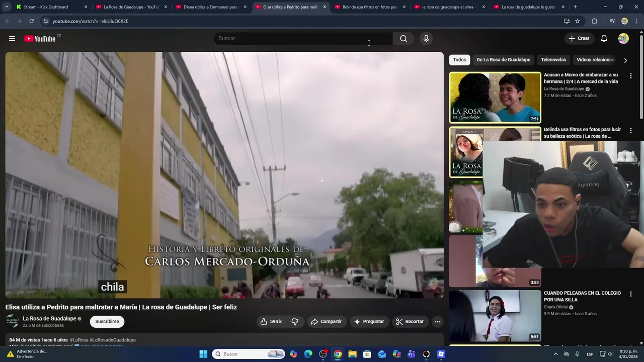
Task: Open the clock showing 9:10 p. m.
Action: pyautogui.click(x=628, y=354)
